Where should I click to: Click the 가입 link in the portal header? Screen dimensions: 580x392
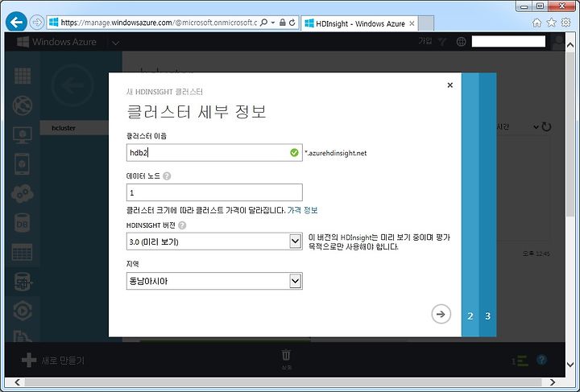click(425, 41)
